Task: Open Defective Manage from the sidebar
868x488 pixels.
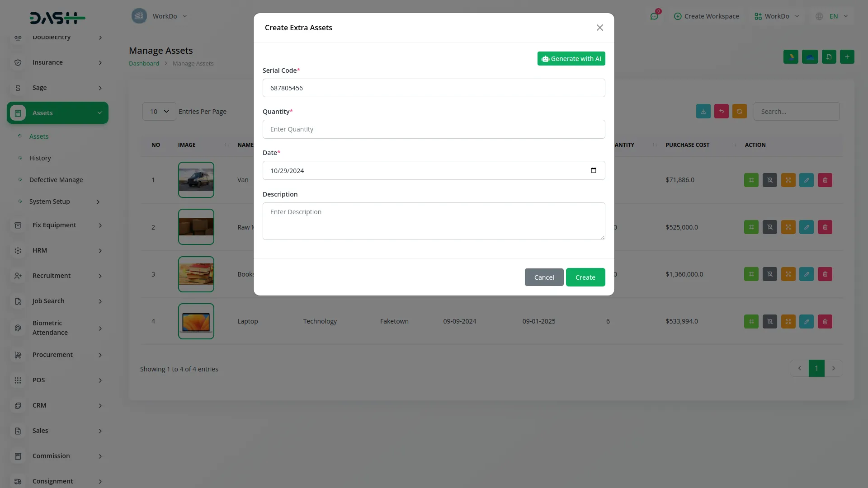Action: (55, 179)
